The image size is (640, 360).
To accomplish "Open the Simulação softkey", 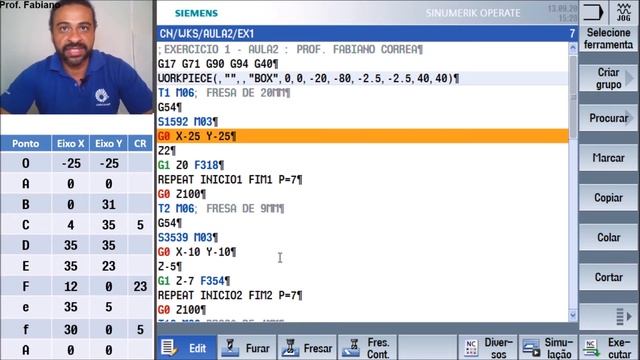I will tap(549, 348).
